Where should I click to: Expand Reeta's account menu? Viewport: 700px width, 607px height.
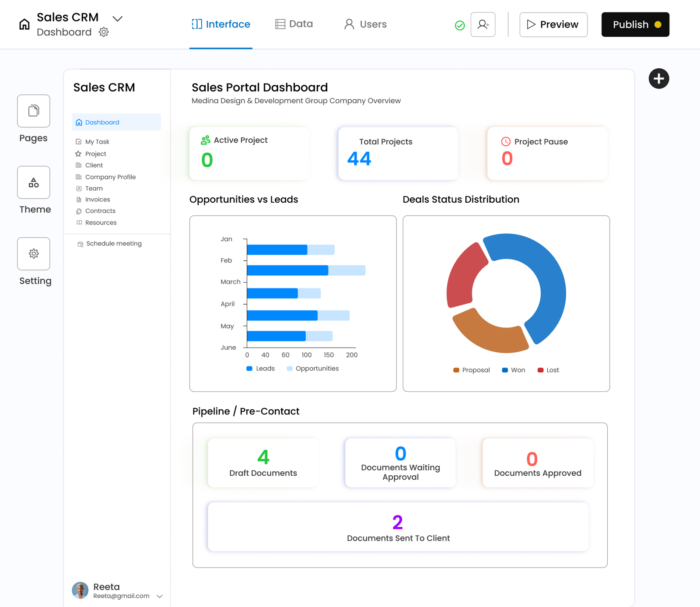pyautogui.click(x=160, y=596)
